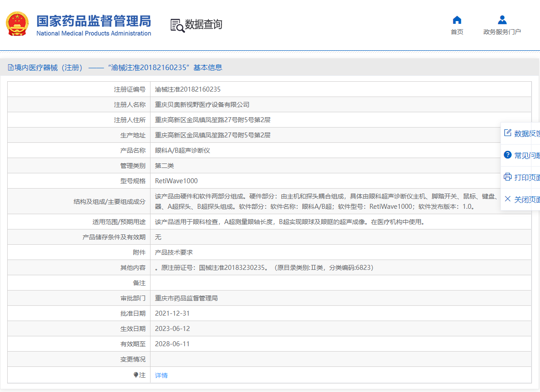Go to 首页 via its text label
Screen dimensions: 540x392
(x=457, y=32)
